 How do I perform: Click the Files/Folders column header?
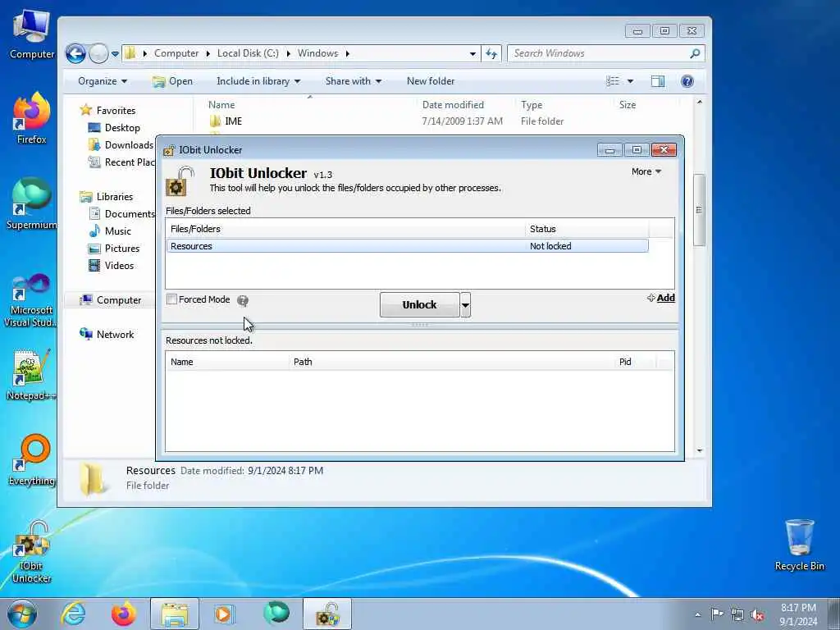coord(345,229)
